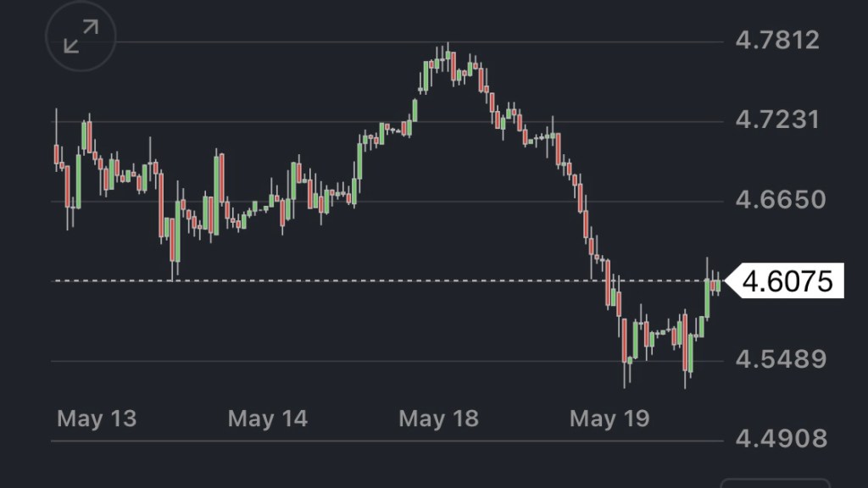
Task: Select the May 13 date label
Action: 97,418
